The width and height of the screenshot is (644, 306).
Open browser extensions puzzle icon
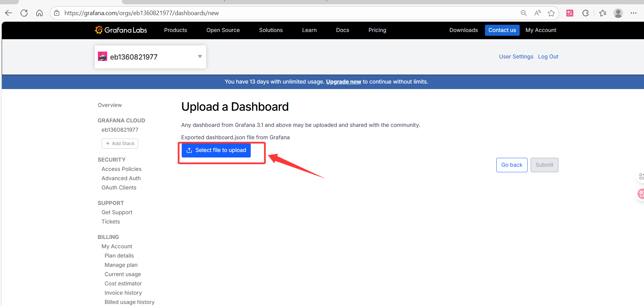click(x=586, y=13)
